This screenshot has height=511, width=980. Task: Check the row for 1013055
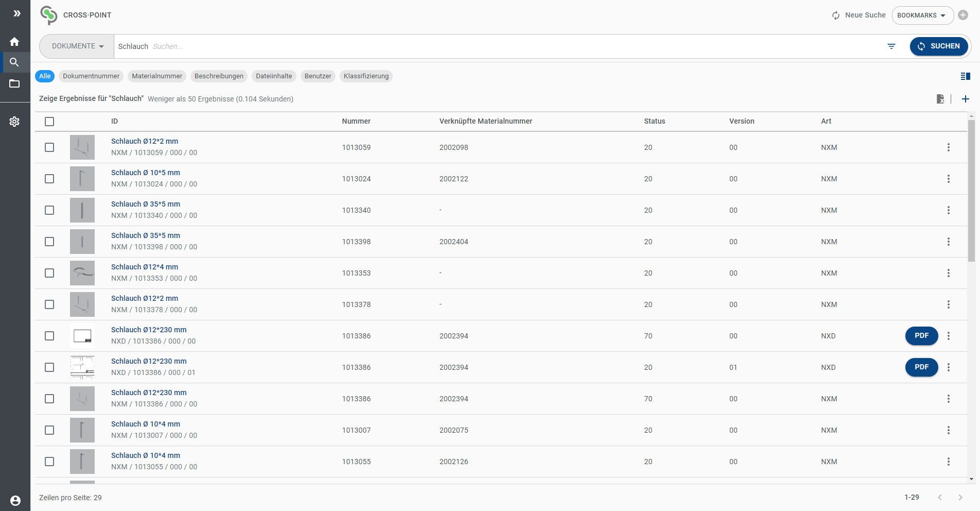click(49, 462)
